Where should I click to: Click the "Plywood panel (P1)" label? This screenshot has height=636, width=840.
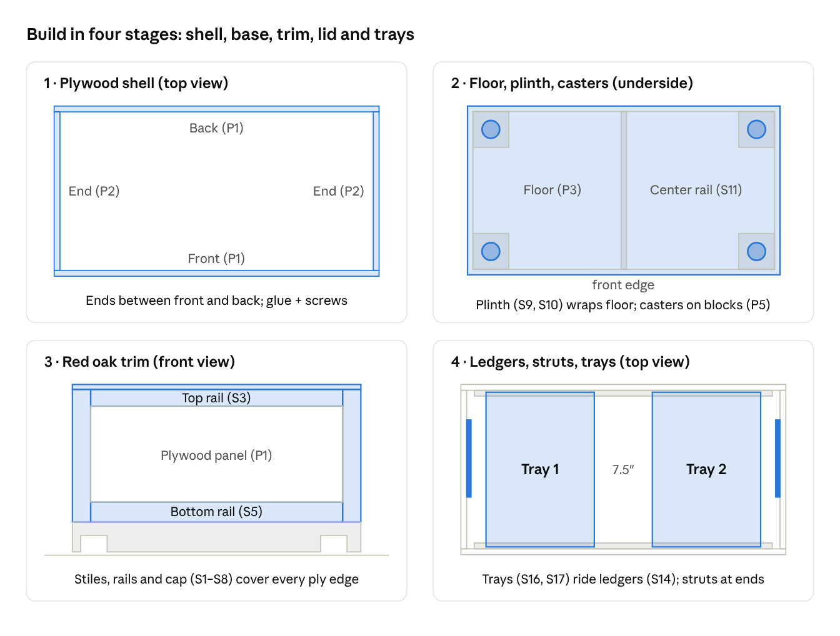coord(216,455)
